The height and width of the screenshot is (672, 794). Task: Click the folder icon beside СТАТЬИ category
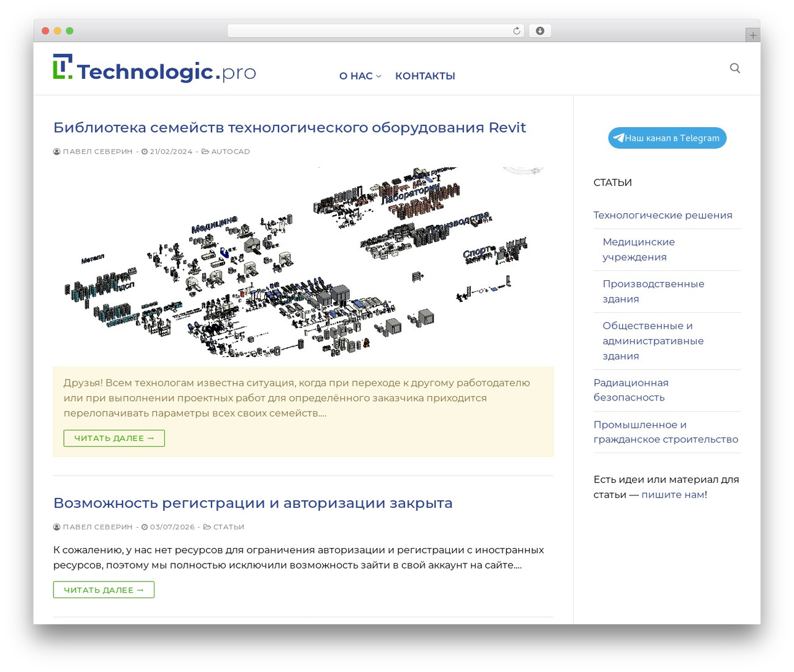pos(207,527)
